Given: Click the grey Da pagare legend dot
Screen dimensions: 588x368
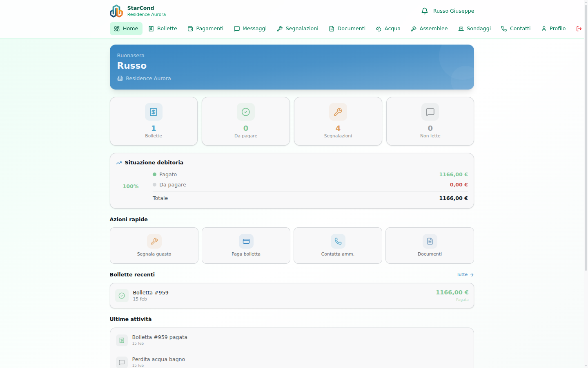Looking at the screenshot, I should pos(155,185).
